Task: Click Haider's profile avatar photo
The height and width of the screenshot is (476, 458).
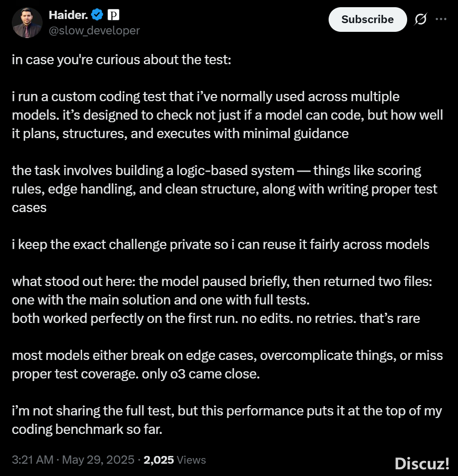Action: pos(27,23)
